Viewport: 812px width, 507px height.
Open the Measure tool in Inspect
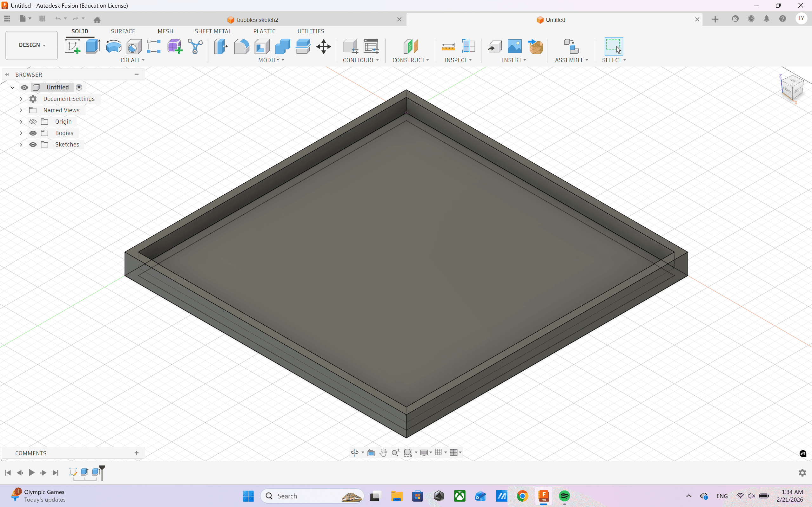click(448, 46)
